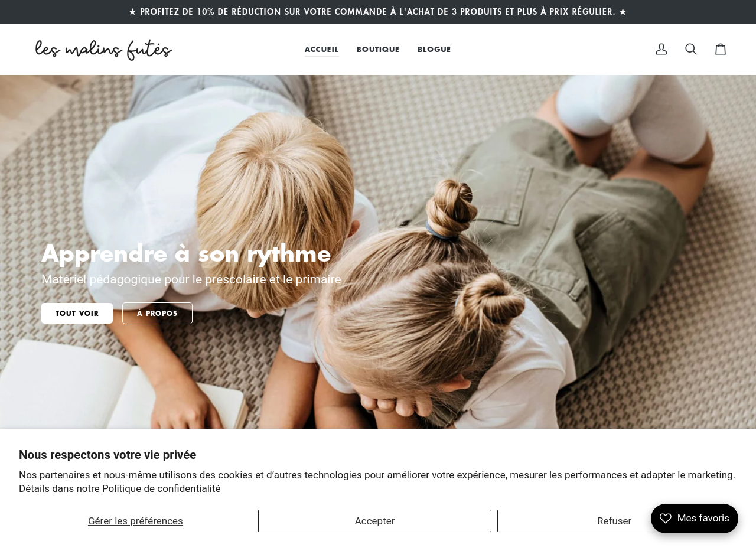Open the shopping bag cart icon
Screen dimensions: 756x551
click(721, 49)
